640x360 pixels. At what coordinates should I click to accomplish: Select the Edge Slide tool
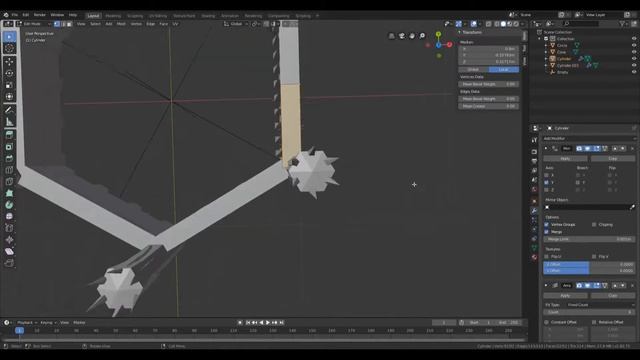click(9, 228)
